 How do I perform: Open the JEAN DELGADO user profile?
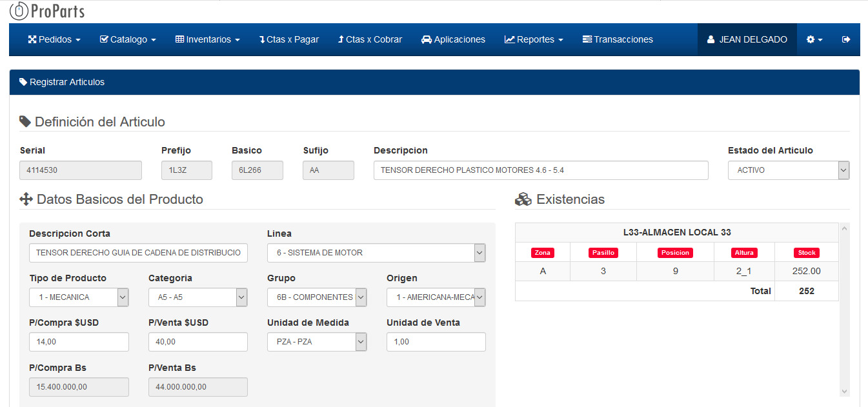click(x=747, y=39)
